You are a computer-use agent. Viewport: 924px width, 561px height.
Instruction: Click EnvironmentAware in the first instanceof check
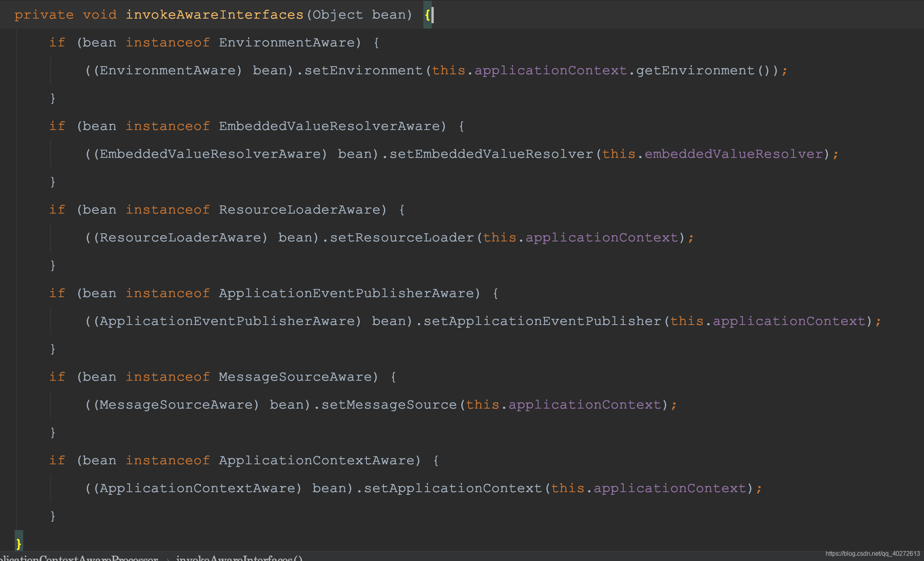[x=287, y=43]
